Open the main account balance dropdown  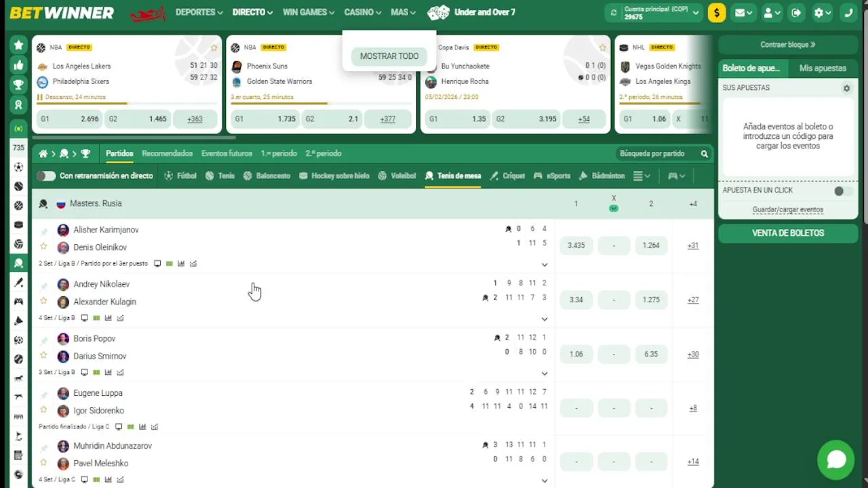pos(696,12)
